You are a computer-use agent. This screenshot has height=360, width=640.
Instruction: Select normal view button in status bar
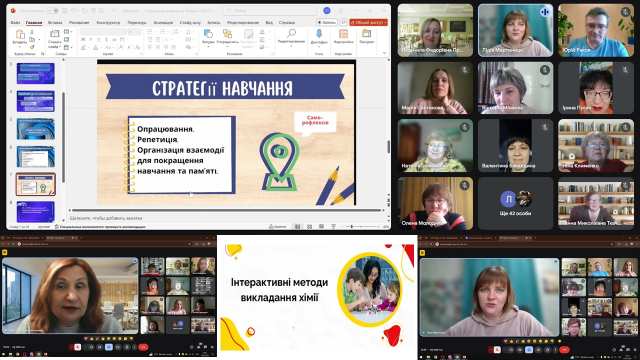[298, 227]
